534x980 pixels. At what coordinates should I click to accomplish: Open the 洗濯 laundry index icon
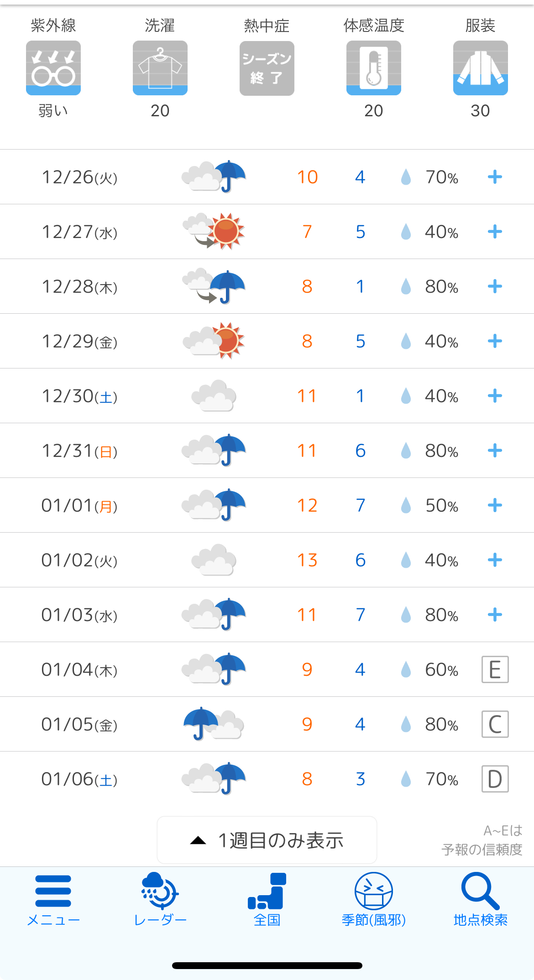[160, 68]
